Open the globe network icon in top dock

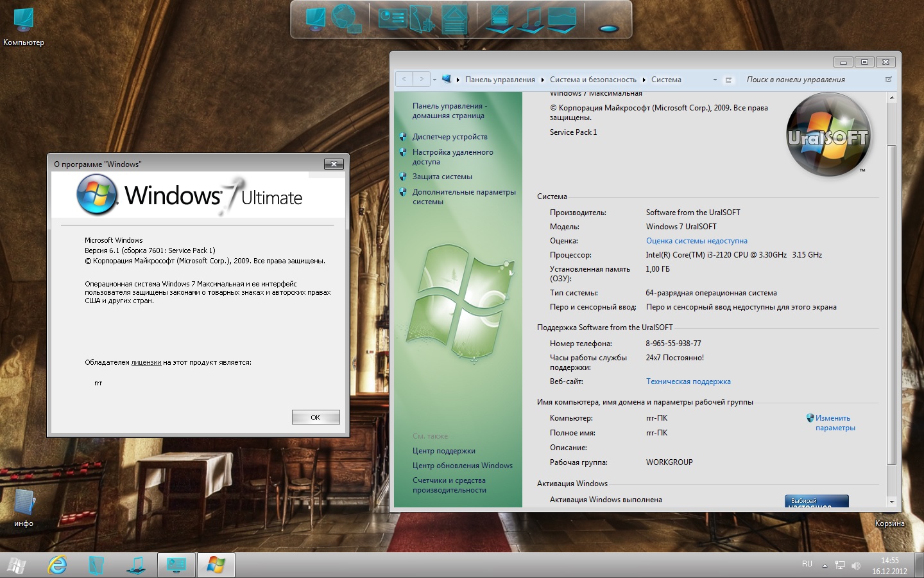point(345,19)
